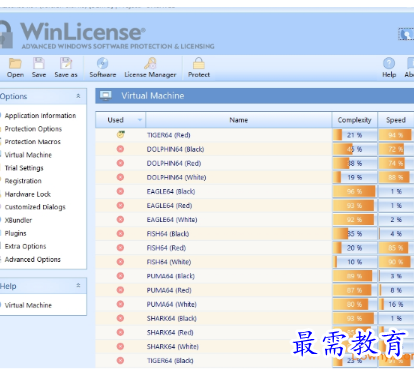Open Hardware Lock settings
The width and height of the screenshot is (414, 375).
click(x=28, y=194)
